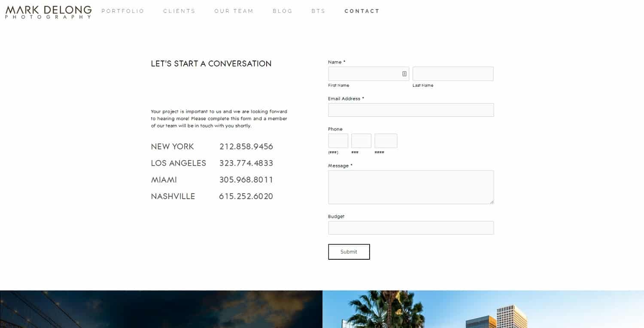
Task: Open the BTS menu item
Action: 318,11
